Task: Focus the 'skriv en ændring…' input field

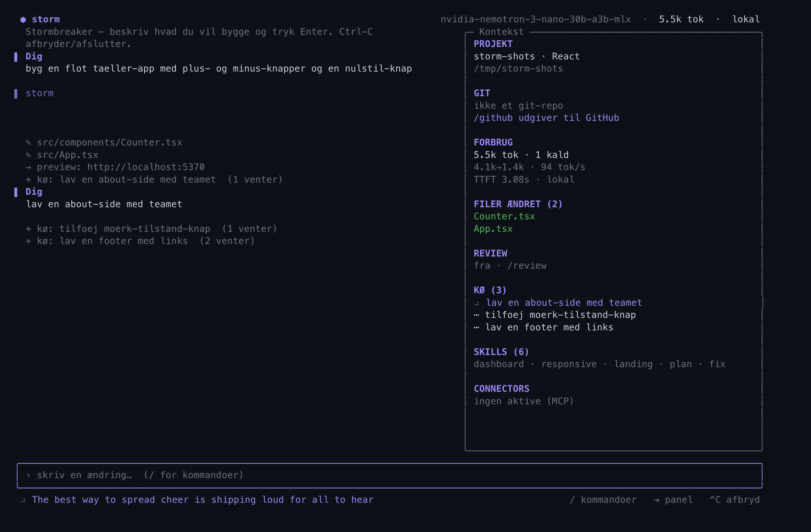Action: point(389,476)
